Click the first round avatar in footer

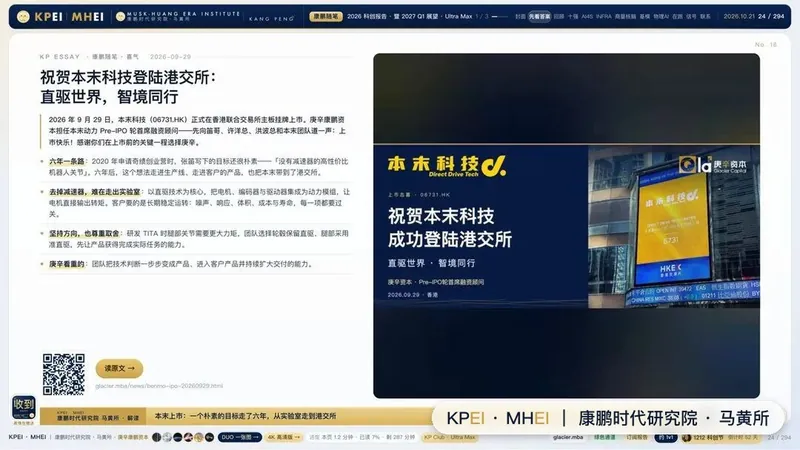[x=157, y=437]
